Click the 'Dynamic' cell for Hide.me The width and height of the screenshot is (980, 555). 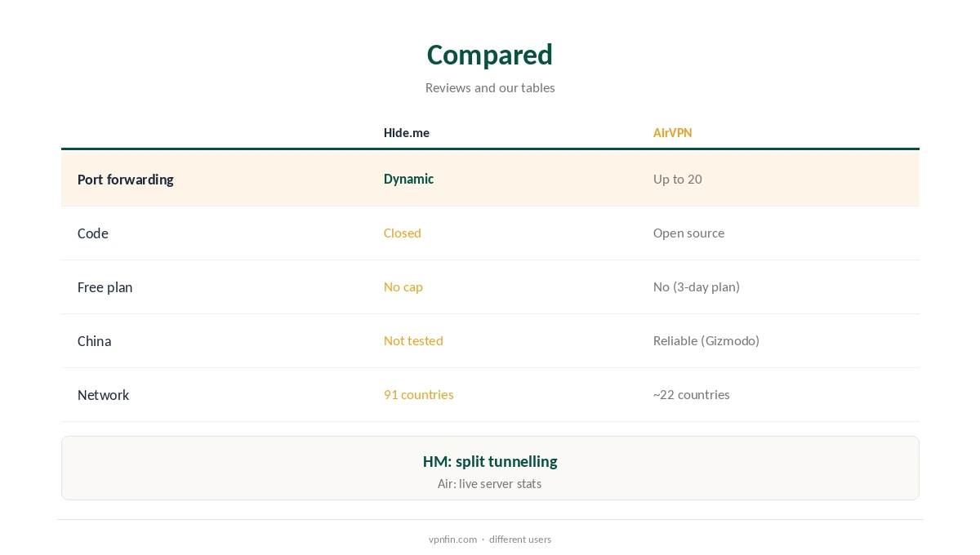click(408, 179)
